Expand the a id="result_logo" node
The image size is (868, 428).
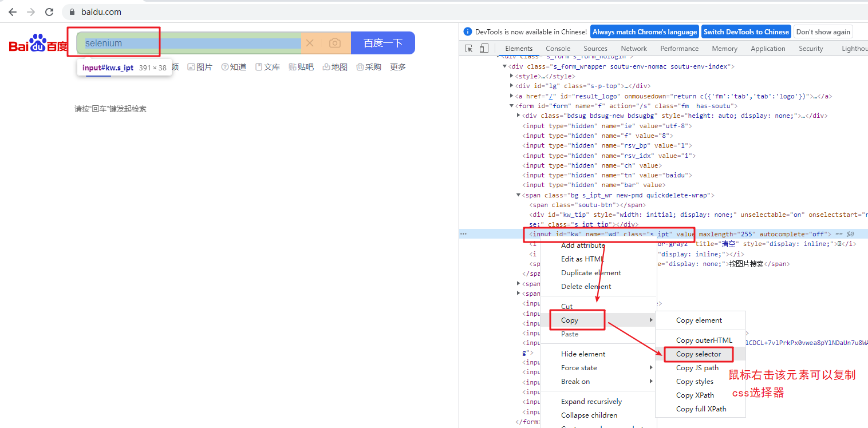(512, 96)
